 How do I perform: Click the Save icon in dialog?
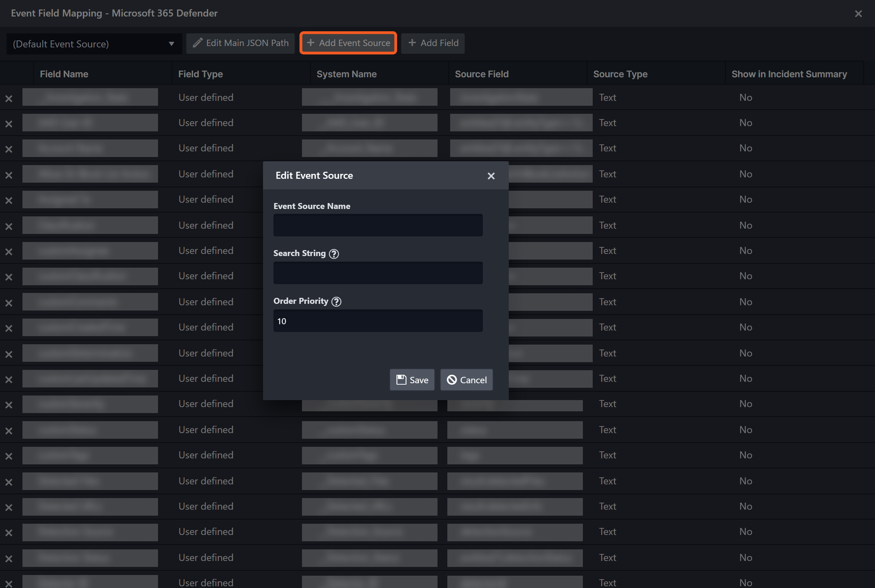tap(401, 379)
